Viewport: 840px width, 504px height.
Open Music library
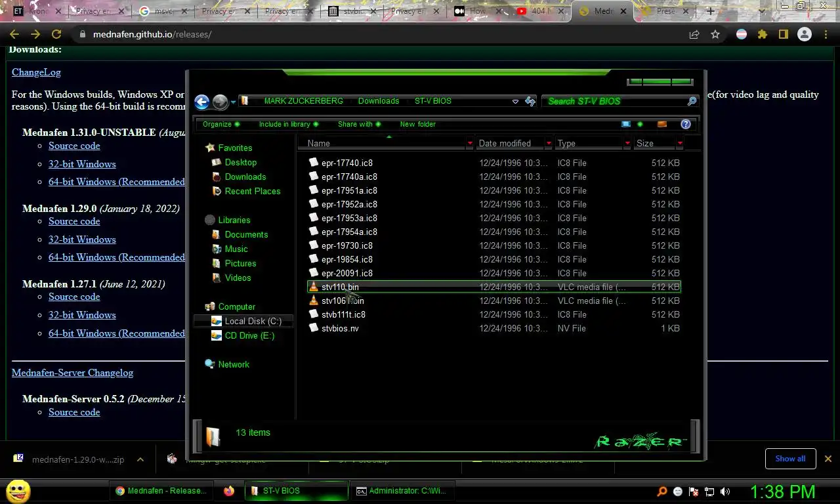236,249
